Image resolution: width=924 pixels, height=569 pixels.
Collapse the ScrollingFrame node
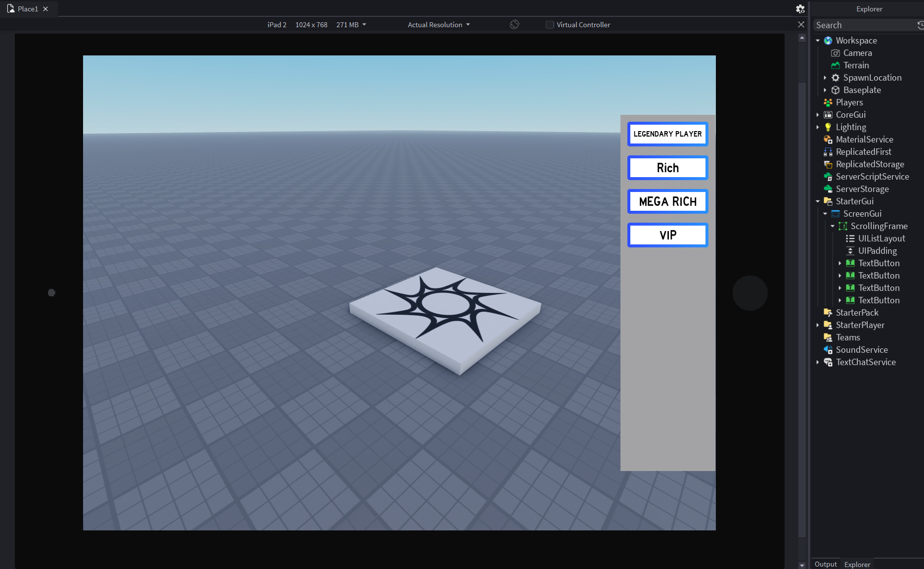(x=833, y=226)
